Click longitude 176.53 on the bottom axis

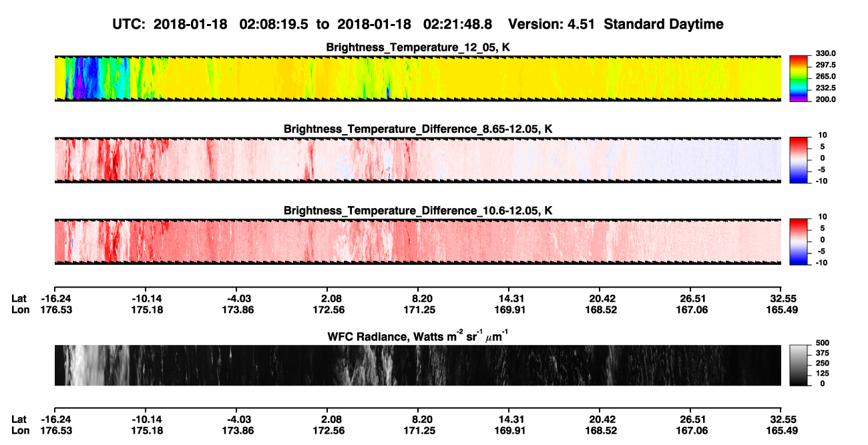click(x=55, y=430)
